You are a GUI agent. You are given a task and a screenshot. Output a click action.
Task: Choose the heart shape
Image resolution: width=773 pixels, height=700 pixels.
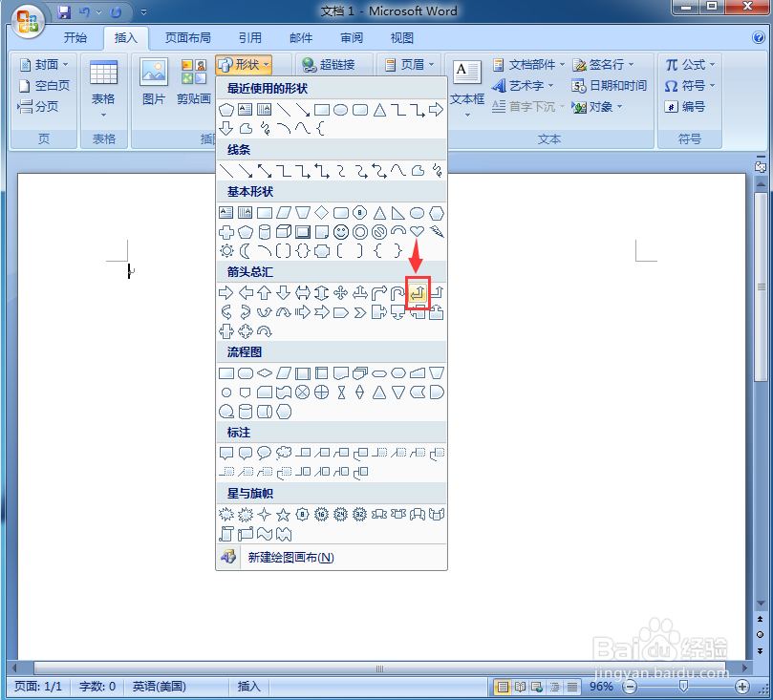417,231
